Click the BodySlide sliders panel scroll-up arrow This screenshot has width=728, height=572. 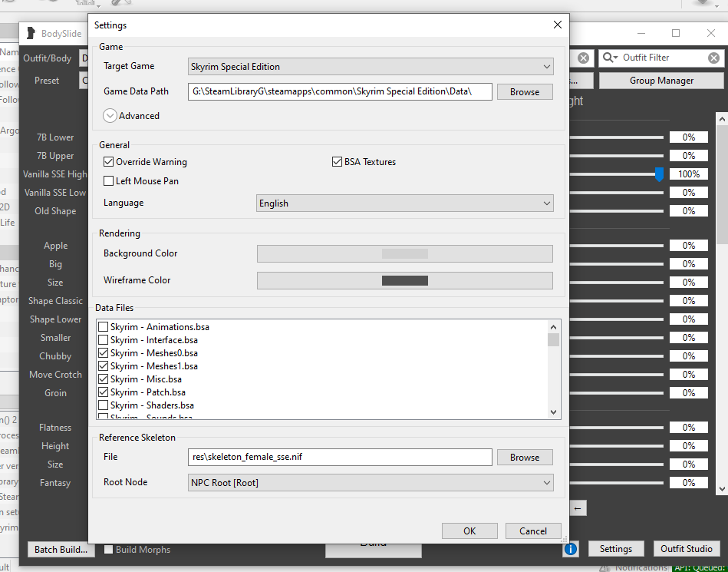pyautogui.click(x=722, y=119)
